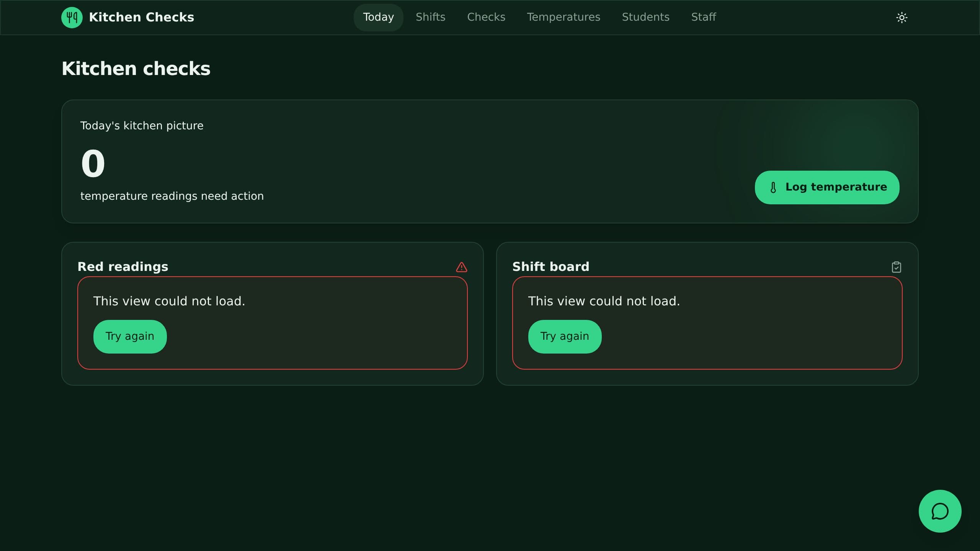
Task: Click the Log temperature button
Action: (827, 187)
